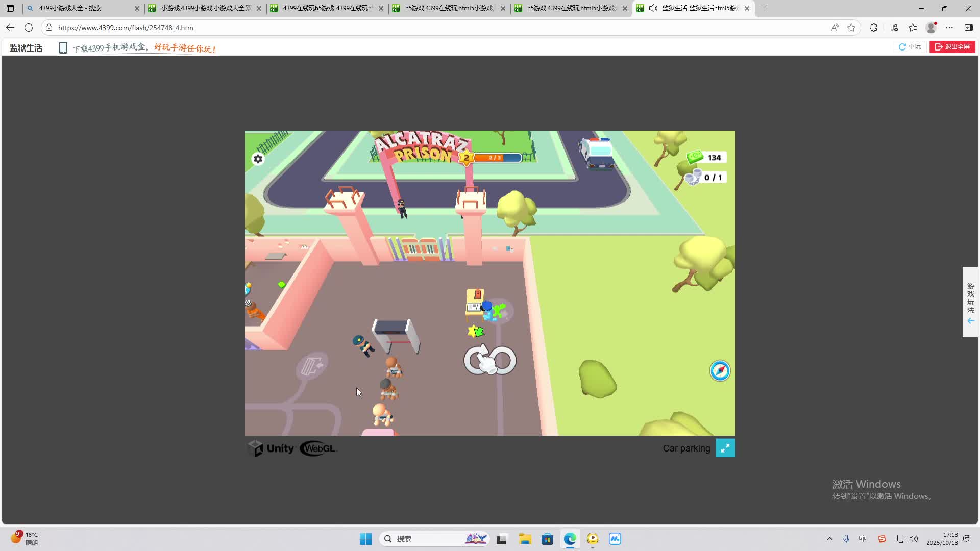Click the green cash money icon
The image size is (980, 551).
coord(695,157)
